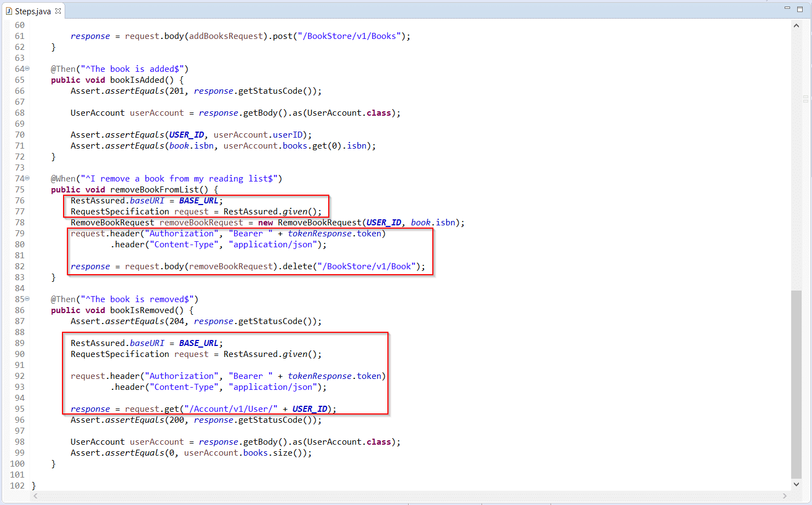Click the vertical scrollbar thumb
This screenshot has height=505, width=812.
click(x=796, y=384)
